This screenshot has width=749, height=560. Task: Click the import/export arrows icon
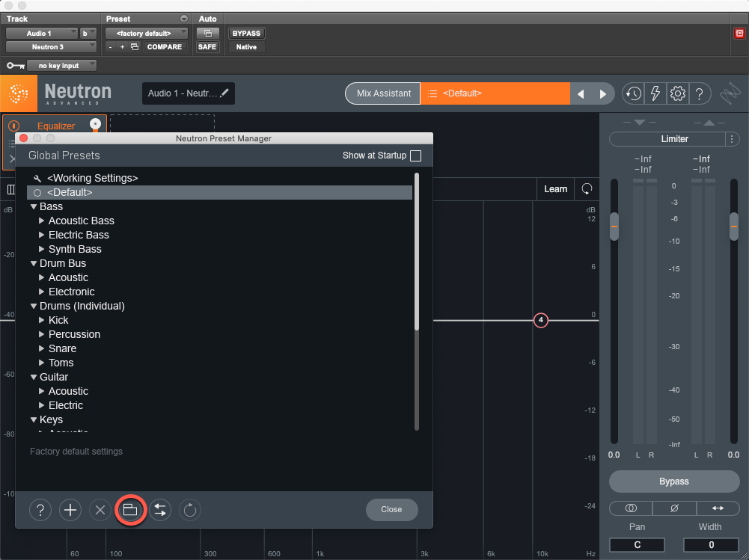pos(160,510)
